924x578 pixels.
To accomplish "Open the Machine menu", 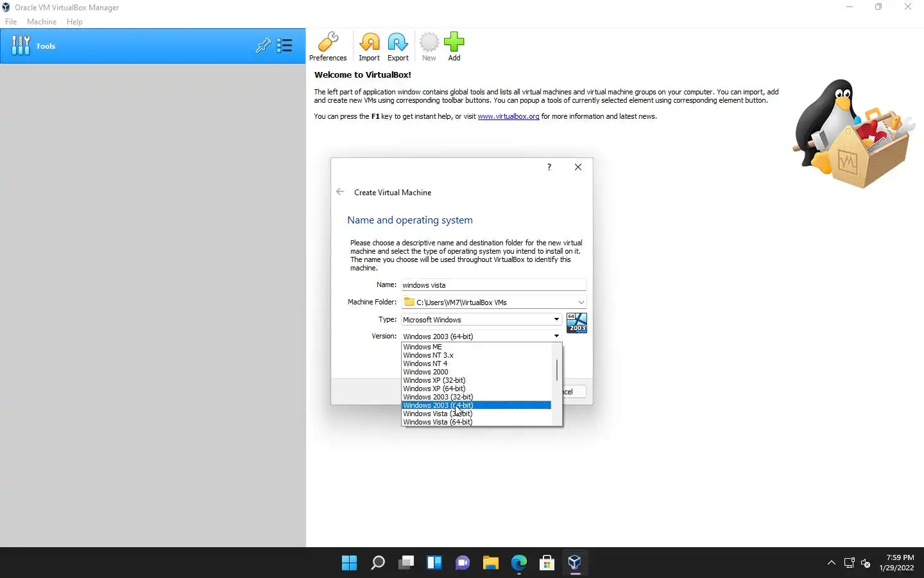I will (x=42, y=21).
